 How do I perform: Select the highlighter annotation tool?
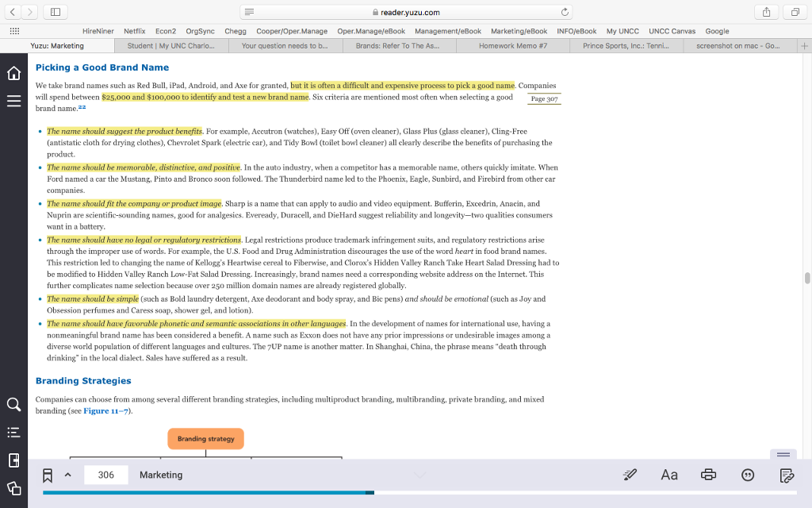pos(630,474)
